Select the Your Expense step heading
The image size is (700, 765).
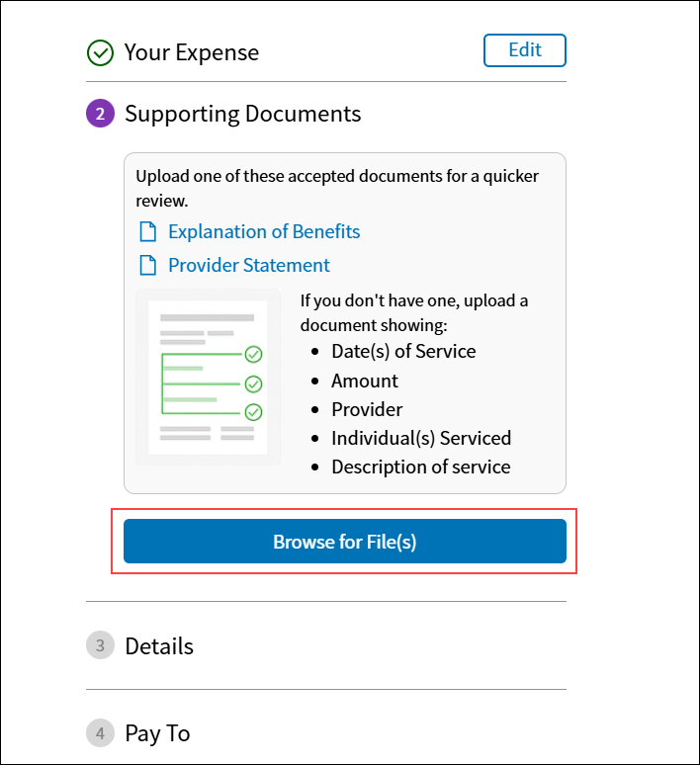192,52
